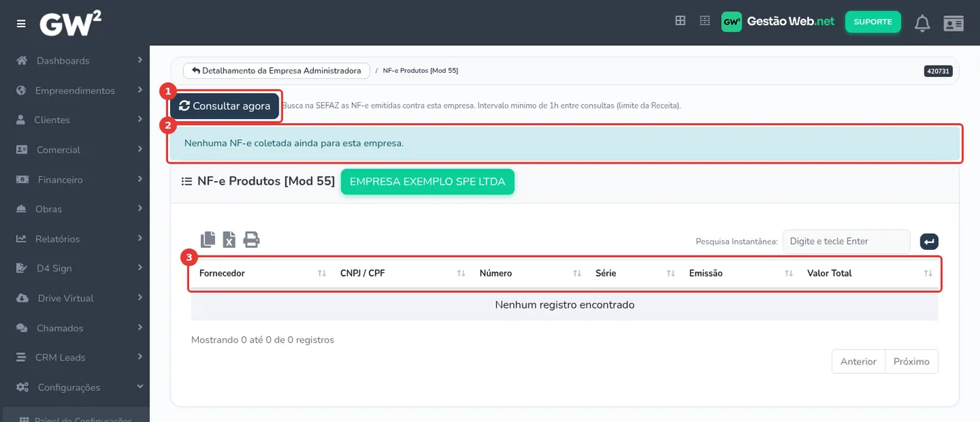980x422 pixels.
Task: Expand the Financeiro chevron
Action: [140, 179]
